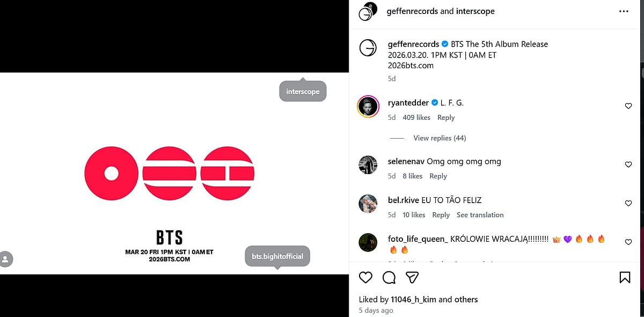Open more options three-dot menu
The height and width of the screenshot is (317, 644).
pos(623,11)
